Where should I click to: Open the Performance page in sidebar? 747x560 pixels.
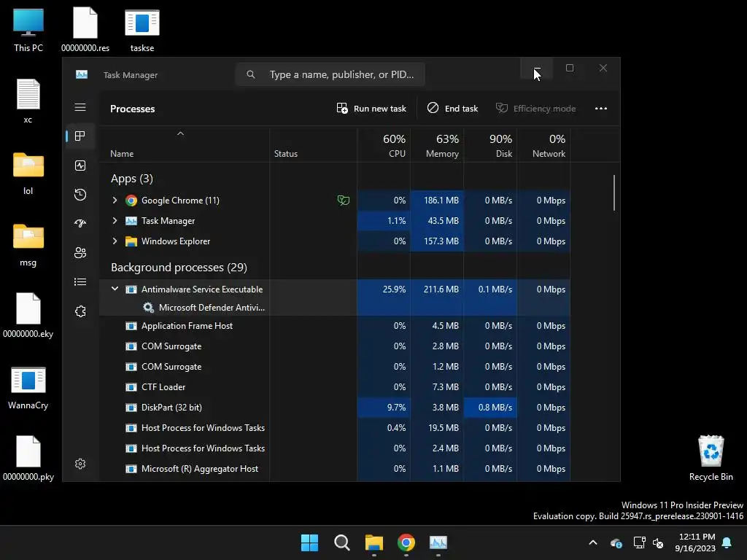click(x=80, y=166)
